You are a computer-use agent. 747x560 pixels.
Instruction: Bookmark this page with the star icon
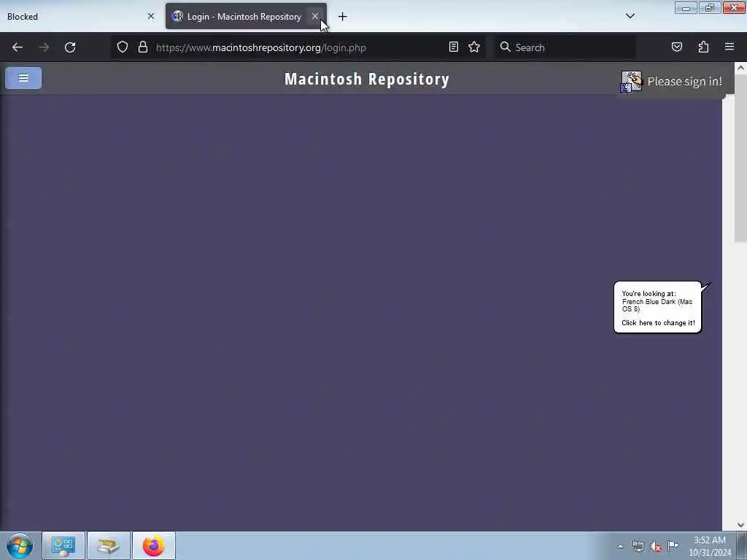point(474,47)
